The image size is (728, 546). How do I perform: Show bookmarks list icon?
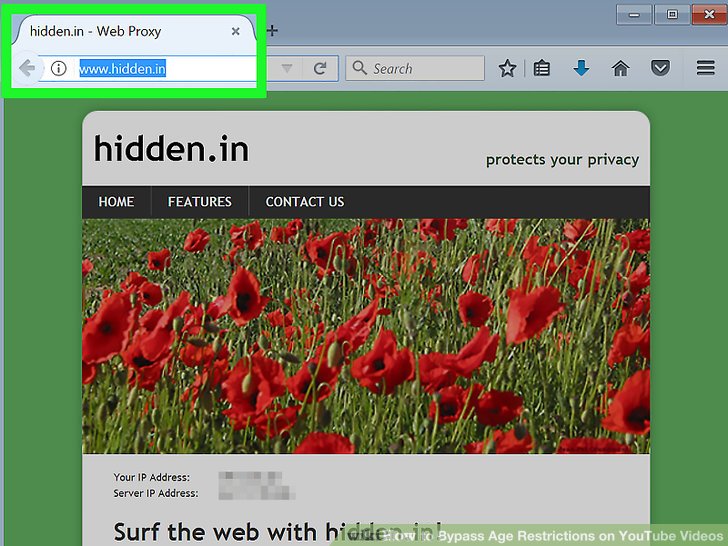(x=542, y=68)
